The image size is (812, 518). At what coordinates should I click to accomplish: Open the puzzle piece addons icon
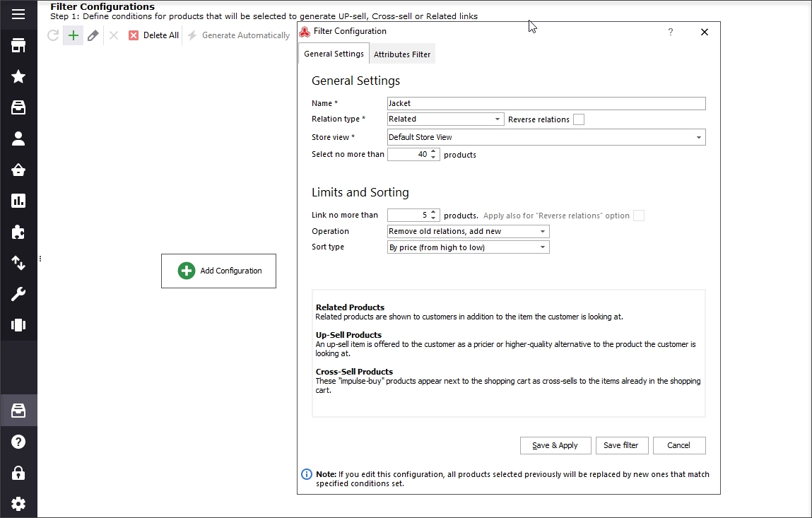18,232
